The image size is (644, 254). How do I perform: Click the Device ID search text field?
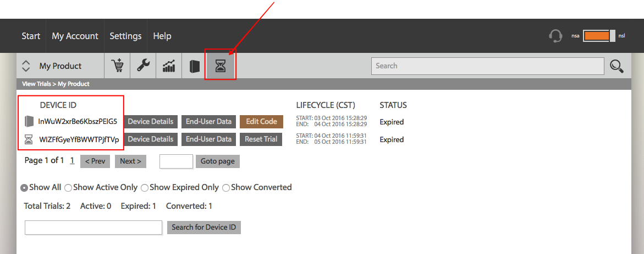(x=93, y=227)
